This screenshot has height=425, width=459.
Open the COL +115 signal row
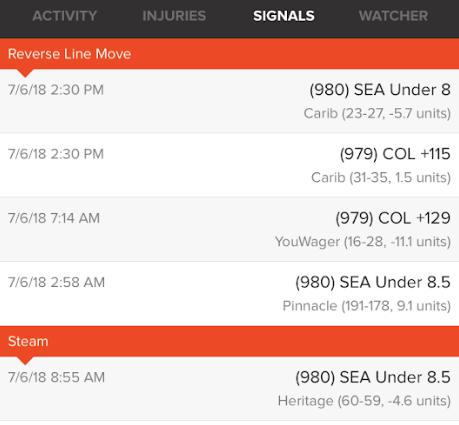tap(229, 165)
